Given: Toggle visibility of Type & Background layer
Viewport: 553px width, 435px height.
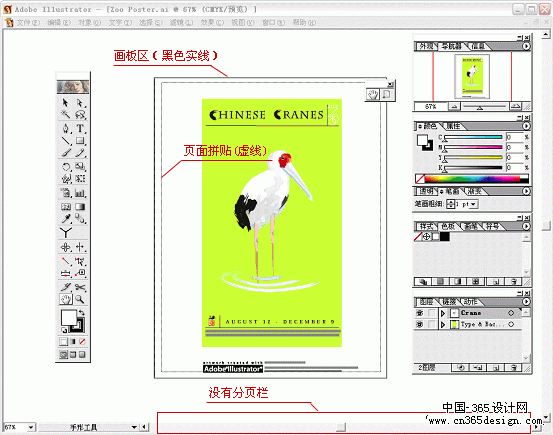Looking at the screenshot, I should (420, 324).
